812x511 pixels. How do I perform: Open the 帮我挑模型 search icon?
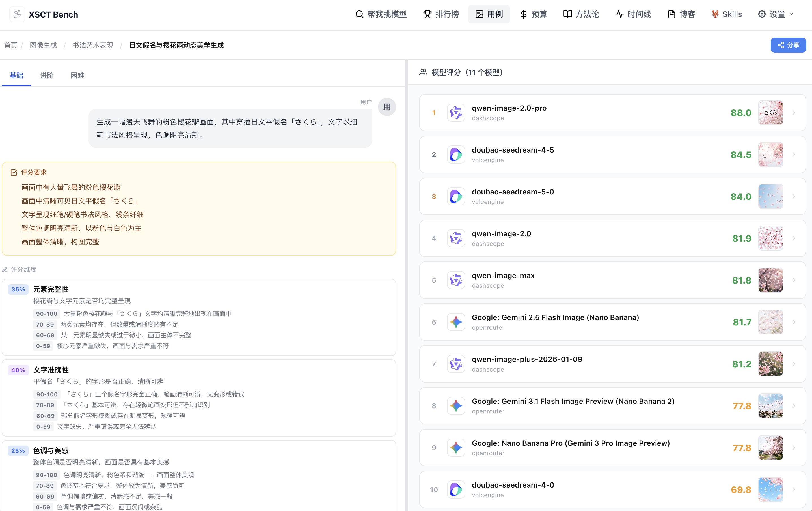point(359,14)
